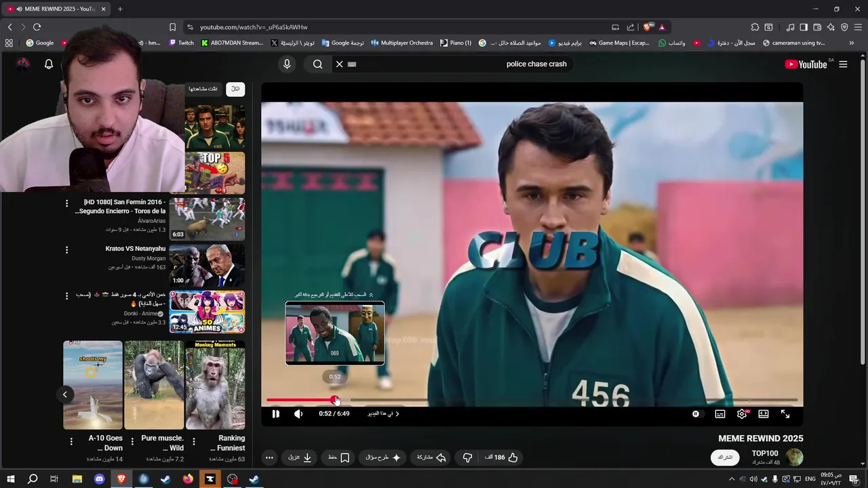Open the Windows Start menu
This screenshot has width=868, height=488.
point(11,479)
